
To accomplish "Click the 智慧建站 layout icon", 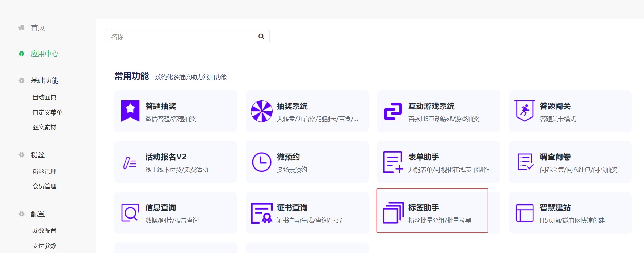I will click(x=525, y=213).
